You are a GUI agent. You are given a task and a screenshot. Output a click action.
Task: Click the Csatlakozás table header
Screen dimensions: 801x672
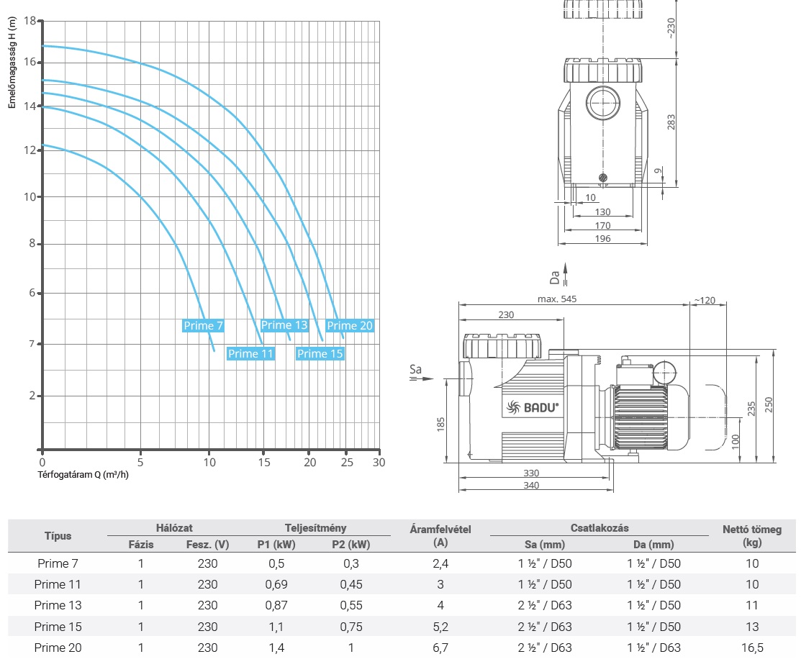coord(598,528)
